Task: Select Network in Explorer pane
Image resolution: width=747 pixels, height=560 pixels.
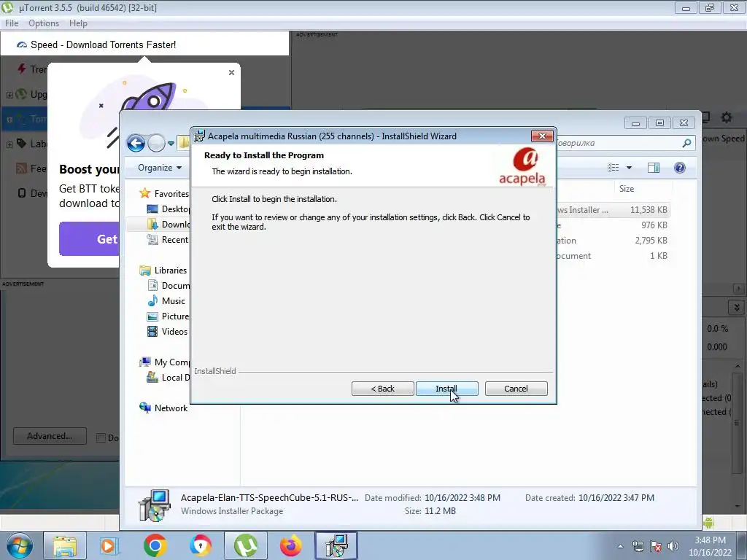Action: tap(163, 408)
